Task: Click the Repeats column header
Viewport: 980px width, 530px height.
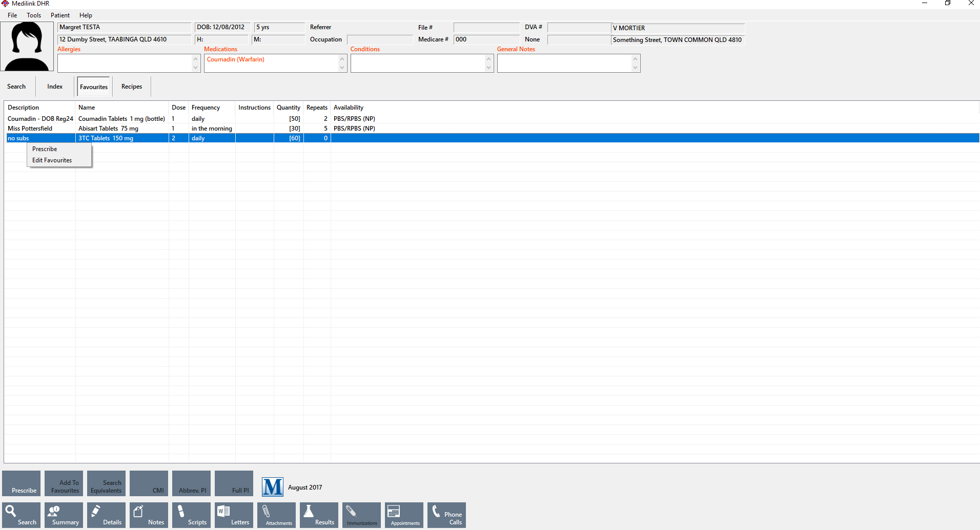Action: click(x=317, y=108)
